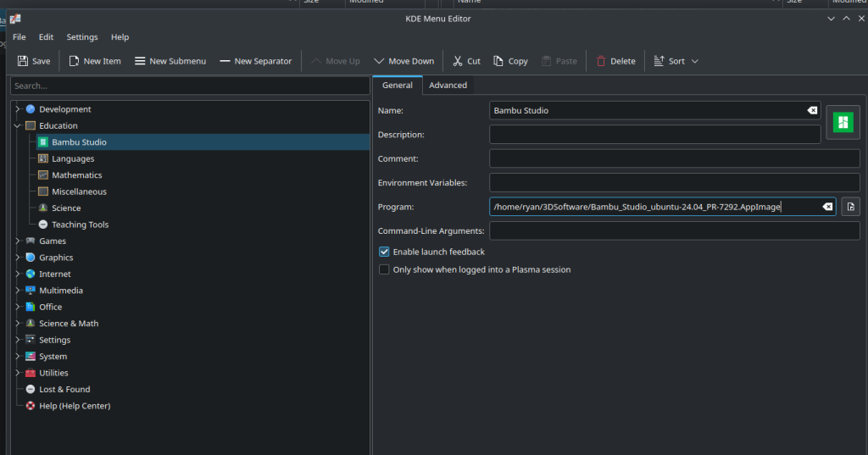
Task: Select the Lost & Found text label
Action: pos(64,389)
